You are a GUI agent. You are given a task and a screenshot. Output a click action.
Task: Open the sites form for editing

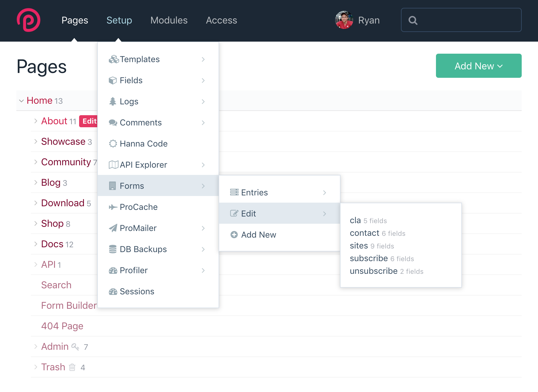click(x=359, y=246)
